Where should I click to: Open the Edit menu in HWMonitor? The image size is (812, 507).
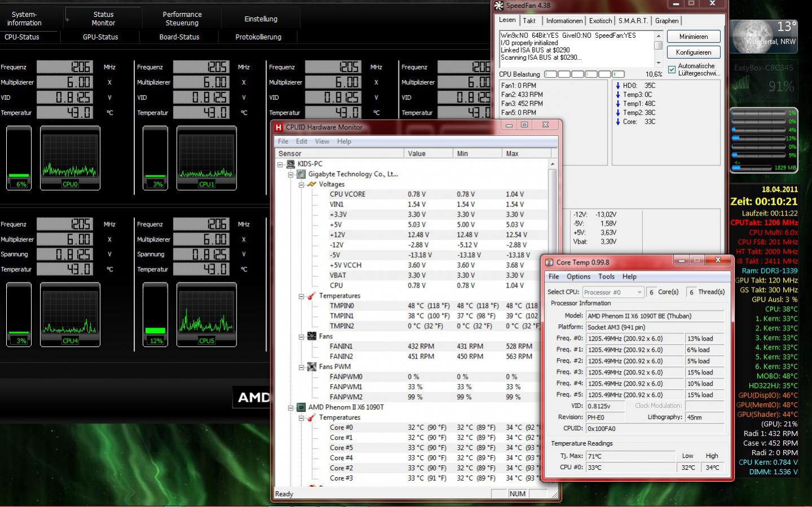click(302, 142)
